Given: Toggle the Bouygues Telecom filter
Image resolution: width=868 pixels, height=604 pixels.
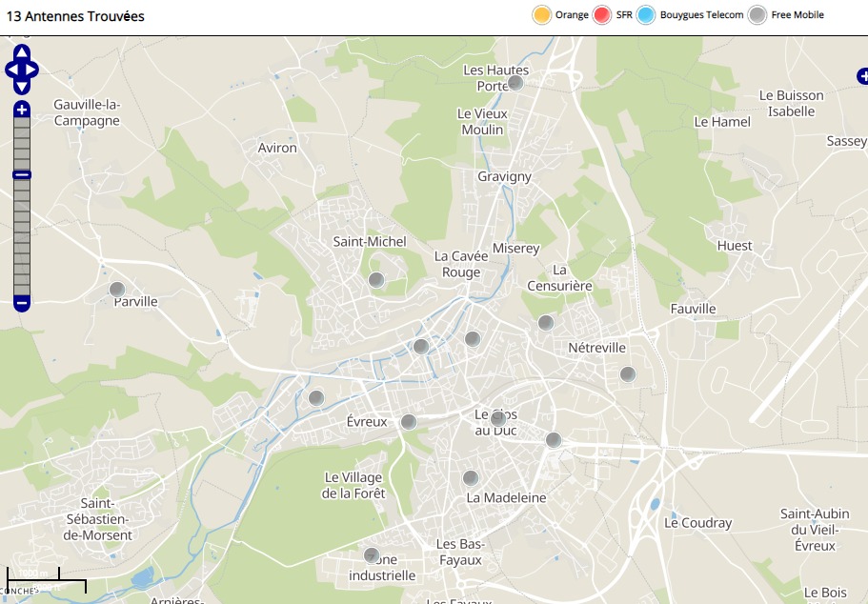Looking at the screenshot, I should pos(645,15).
